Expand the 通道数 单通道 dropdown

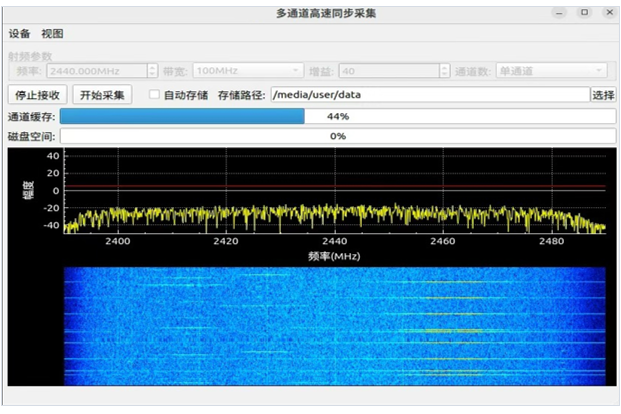(552, 71)
